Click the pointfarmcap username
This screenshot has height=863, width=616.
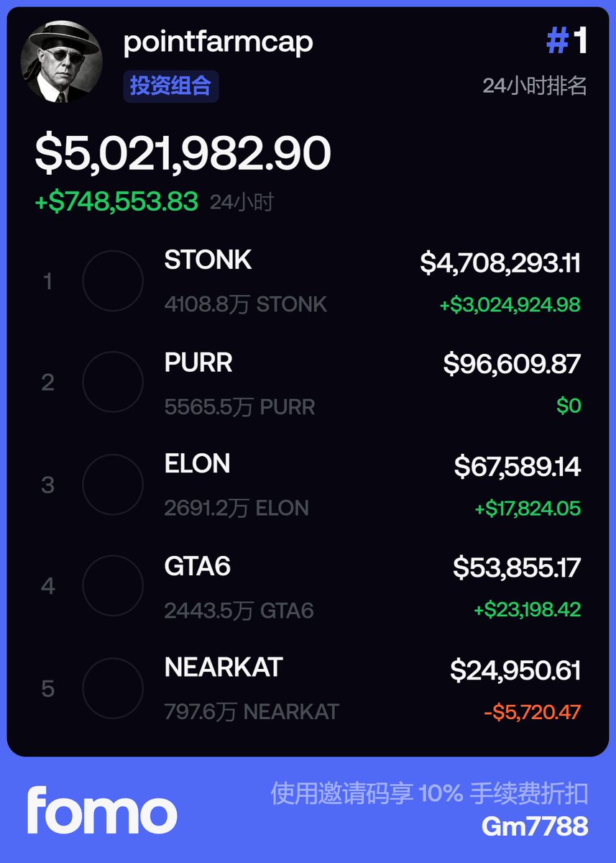[x=219, y=42]
